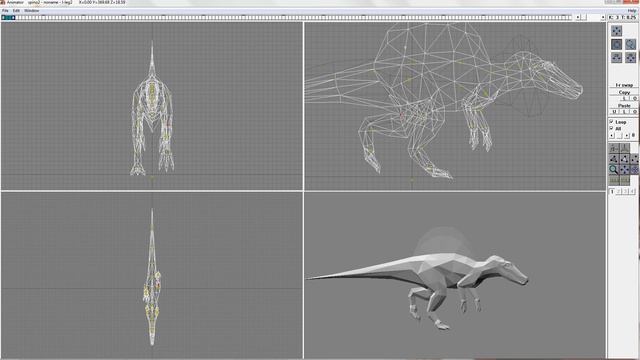
Task: Select the lighter circular rotate tool
Action: coord(630,44)
